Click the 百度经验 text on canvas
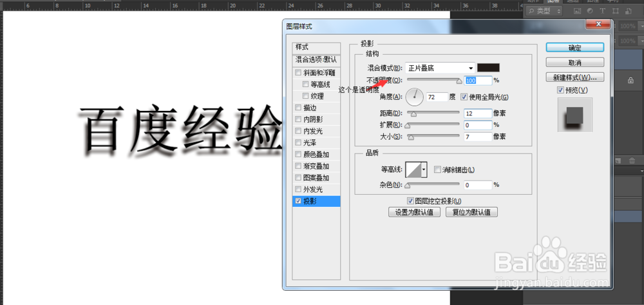 pos(181,130)
